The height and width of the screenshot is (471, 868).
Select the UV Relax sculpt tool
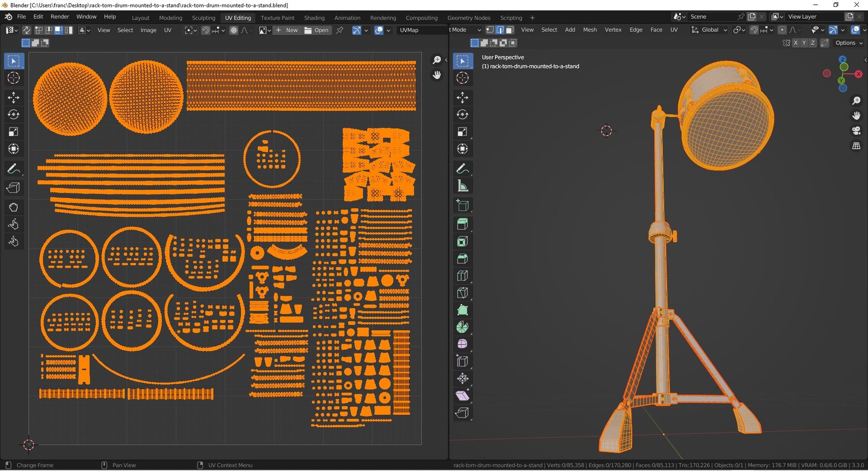tap(14, 224)
